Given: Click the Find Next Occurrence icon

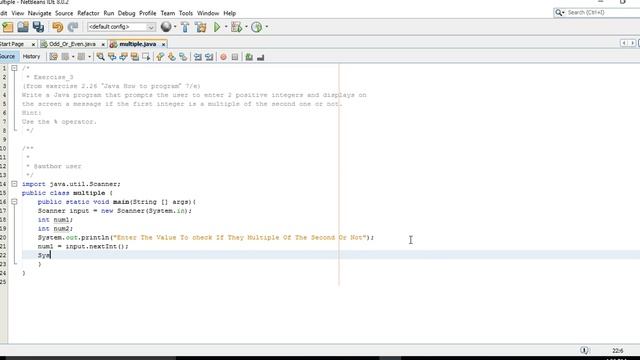Looking at the screenshot, I should tap(123, 57).
